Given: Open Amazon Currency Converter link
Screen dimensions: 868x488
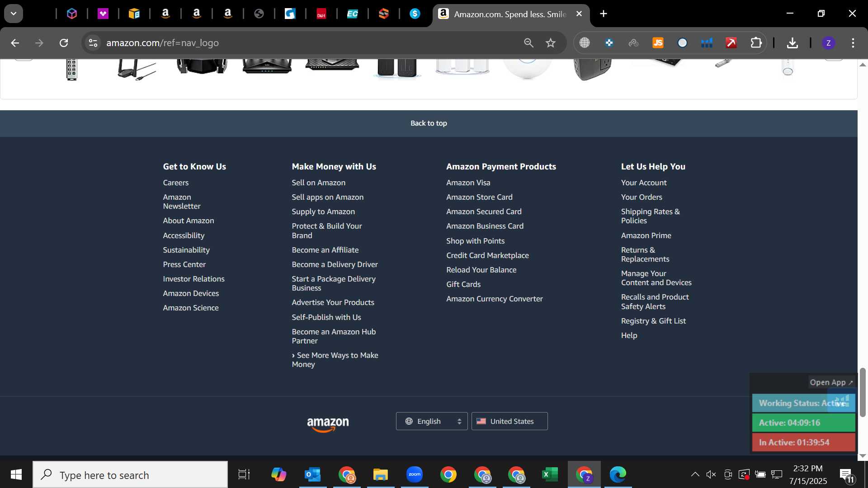Looking at the screenshot, I should [x=494, y=299].
